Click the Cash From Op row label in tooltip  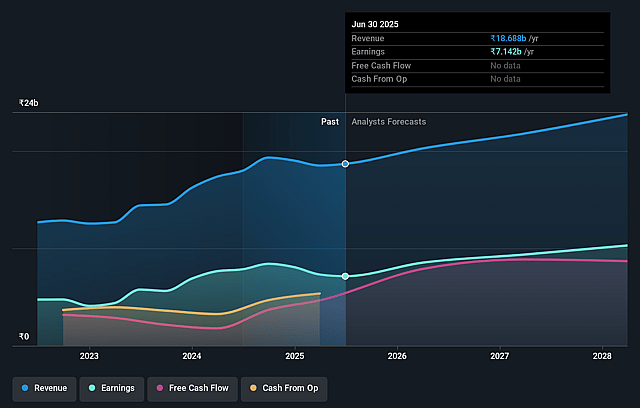tap(379, 79)
